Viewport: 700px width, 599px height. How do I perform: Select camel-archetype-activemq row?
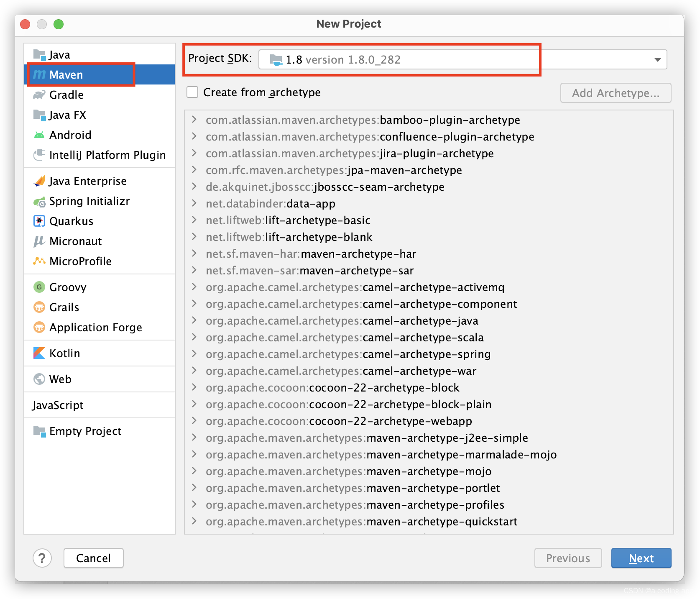[429, 287]
